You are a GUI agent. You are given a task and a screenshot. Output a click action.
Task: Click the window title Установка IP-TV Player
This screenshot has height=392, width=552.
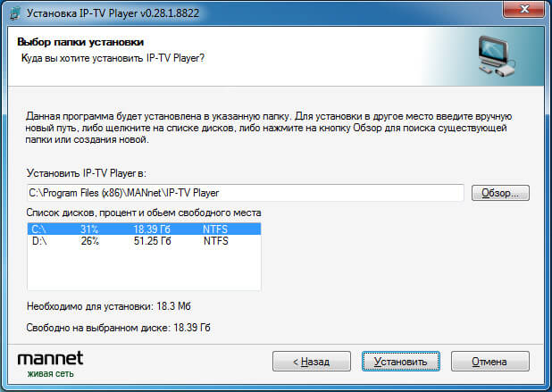click(113, 13)
